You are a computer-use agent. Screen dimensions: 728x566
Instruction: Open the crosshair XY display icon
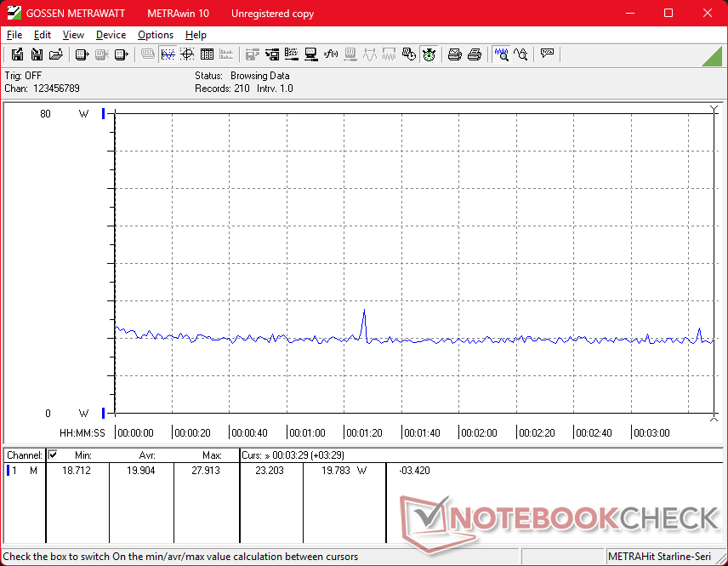tap(187, 54)
